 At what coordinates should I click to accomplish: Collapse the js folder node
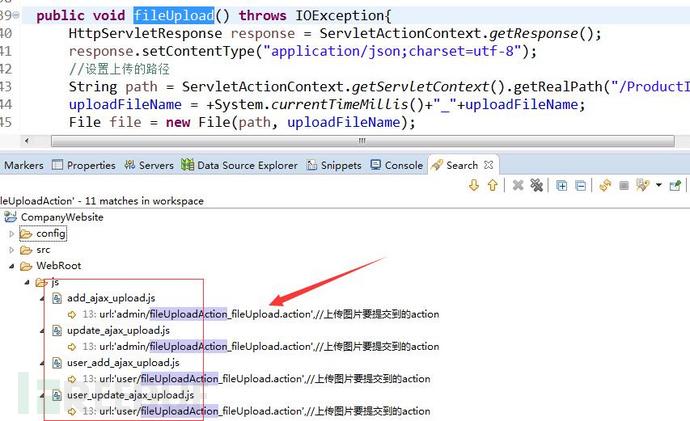pyautogui.click(x=27, y=282)
